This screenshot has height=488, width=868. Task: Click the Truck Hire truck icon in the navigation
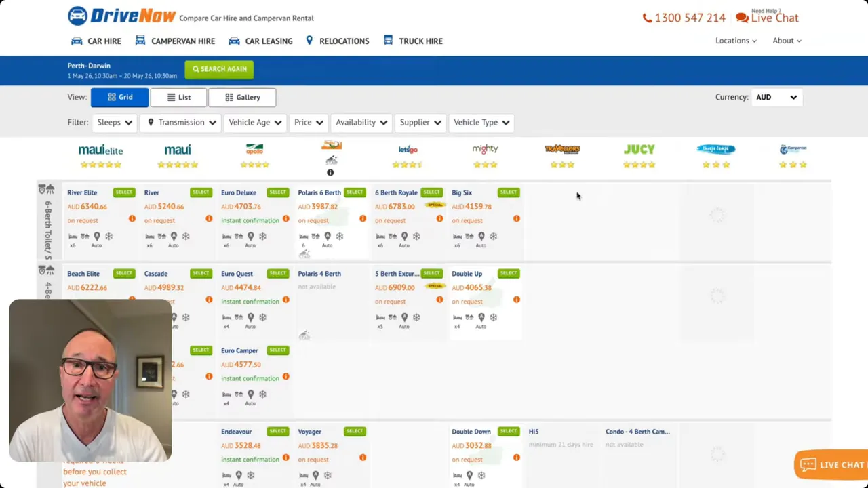387,41
